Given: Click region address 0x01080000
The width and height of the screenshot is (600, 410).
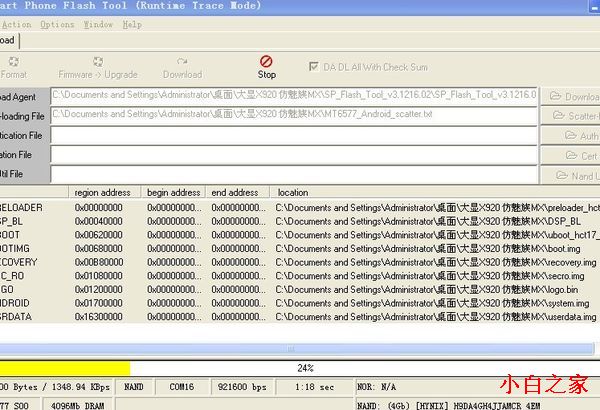Looking at the screenshot, I should pyautogui.click(x=99, y=276).
